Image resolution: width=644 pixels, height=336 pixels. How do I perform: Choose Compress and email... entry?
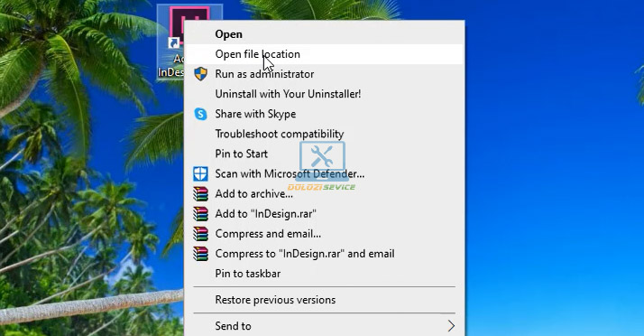point(325,234)
